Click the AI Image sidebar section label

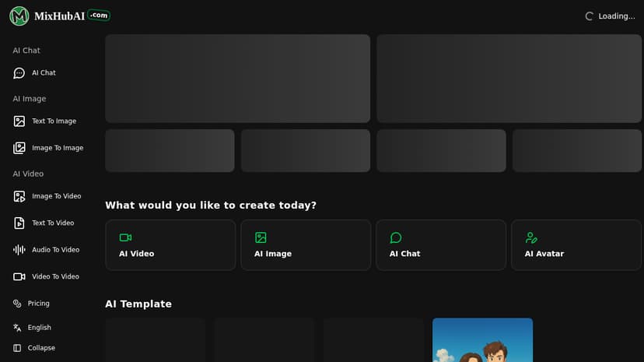click(30, 99)
